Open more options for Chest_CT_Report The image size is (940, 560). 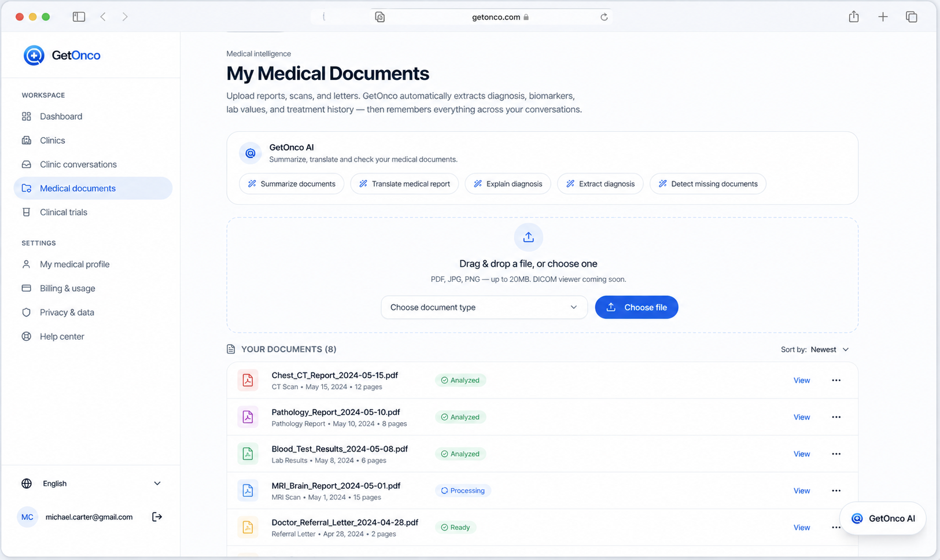point(836,380)
